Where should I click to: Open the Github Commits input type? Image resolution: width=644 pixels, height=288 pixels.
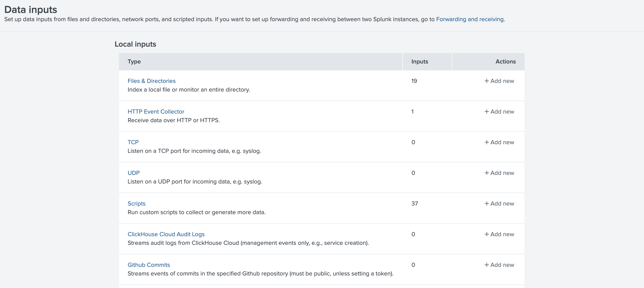pos(149,265)
